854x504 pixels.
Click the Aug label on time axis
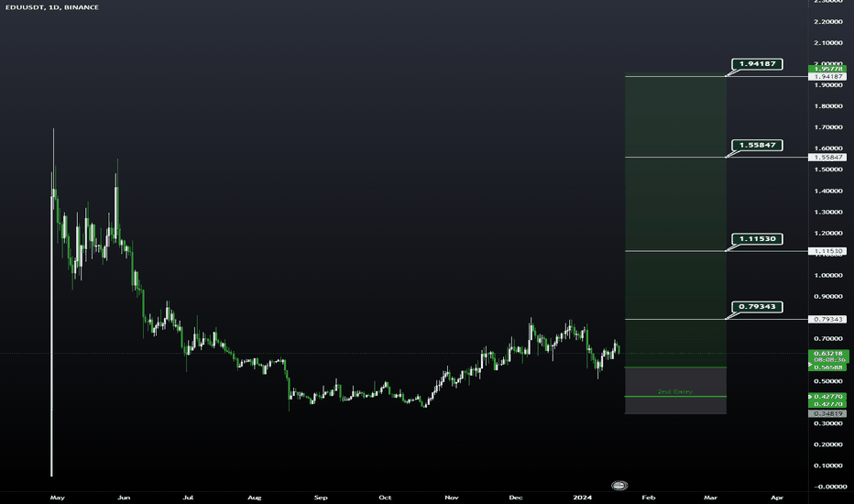point(255,498)
